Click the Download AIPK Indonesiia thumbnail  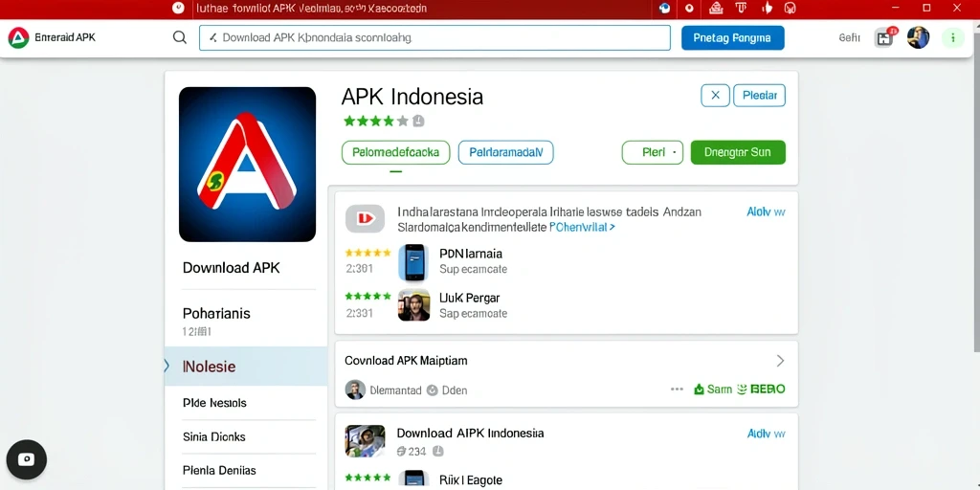[365, 440]
